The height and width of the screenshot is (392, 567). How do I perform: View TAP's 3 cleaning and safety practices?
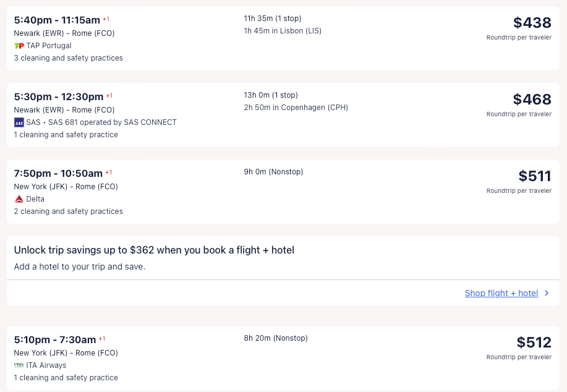point(68,58)
